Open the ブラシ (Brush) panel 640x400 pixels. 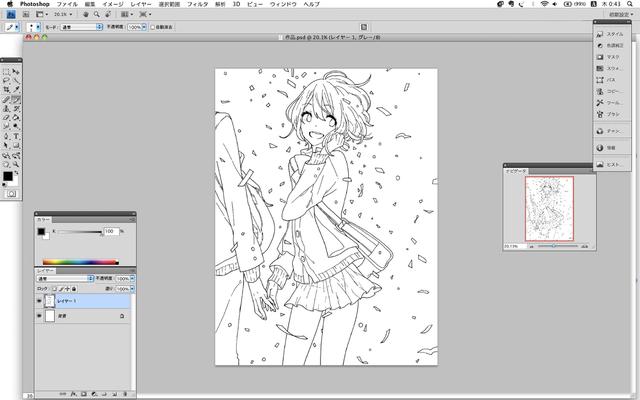pos(609,114)
